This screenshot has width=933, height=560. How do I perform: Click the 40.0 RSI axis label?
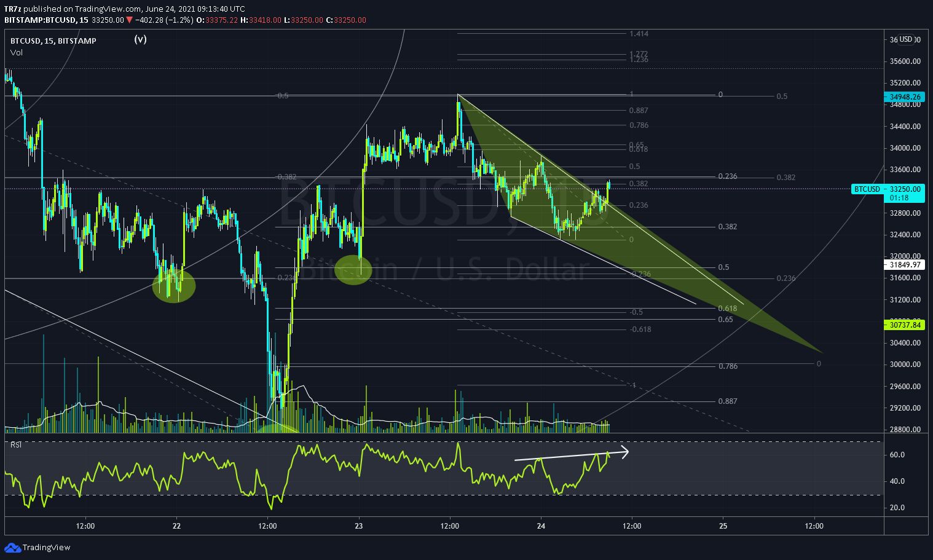coord(897,481)
